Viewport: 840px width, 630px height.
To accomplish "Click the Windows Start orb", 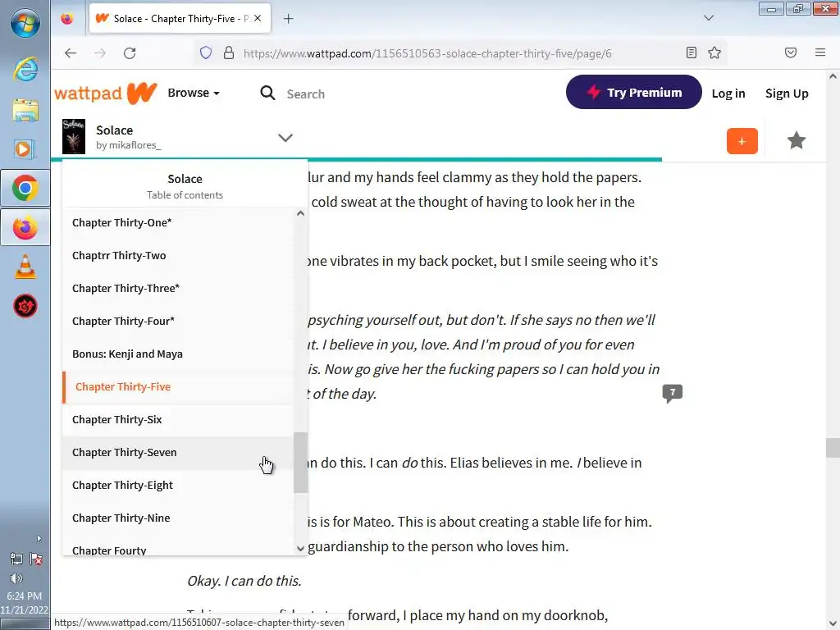I will 25,24.
